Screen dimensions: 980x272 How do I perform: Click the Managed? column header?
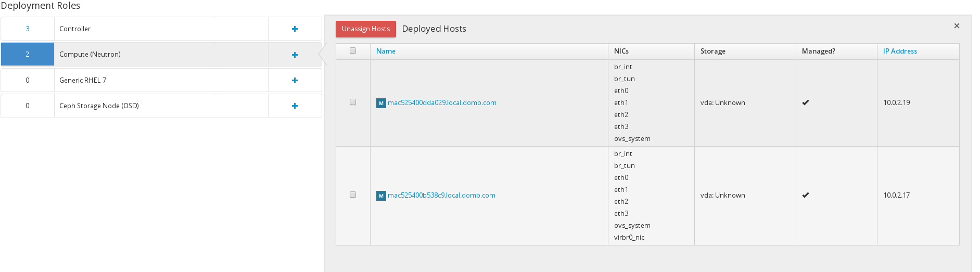[x=819, y=51]
